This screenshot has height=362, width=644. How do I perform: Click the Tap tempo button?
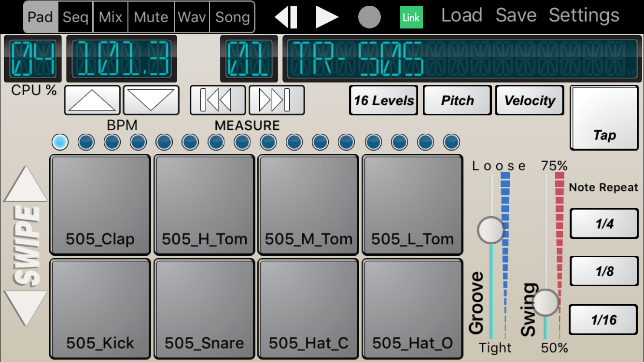pos(604,118)
